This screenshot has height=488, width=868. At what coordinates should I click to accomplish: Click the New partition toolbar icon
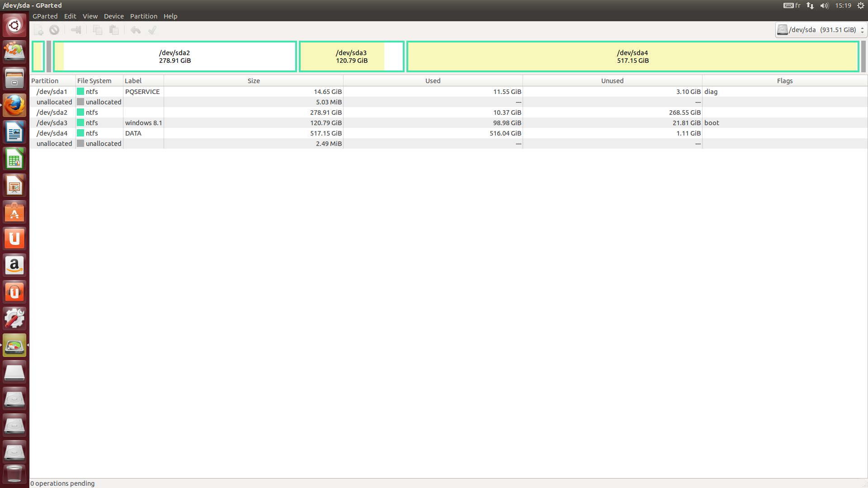pyautogui.click(x=39, y=30)
